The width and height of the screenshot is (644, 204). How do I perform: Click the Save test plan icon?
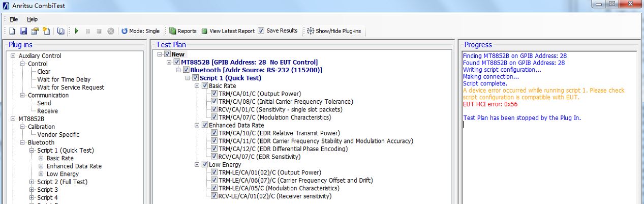tap(23, 31)
